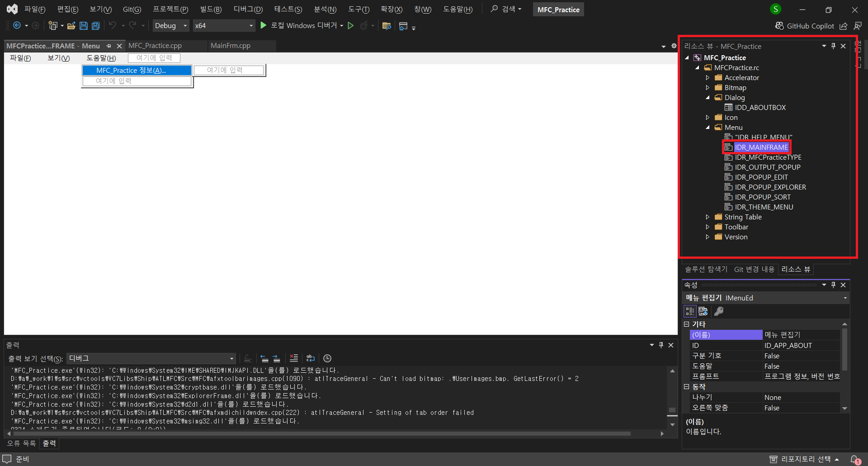The width and height of the screenshot is (868, 466).
Task: Click the signed-in account avatar S
Action: tap(776, 9)
